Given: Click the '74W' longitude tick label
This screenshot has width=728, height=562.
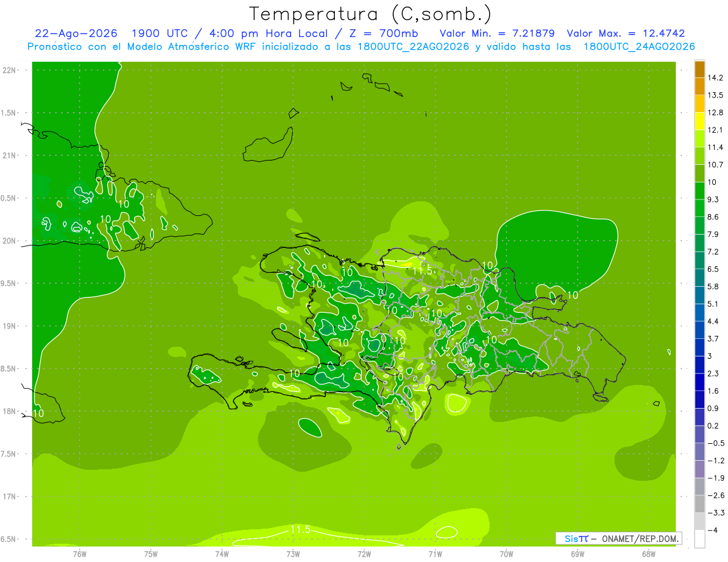Looking at the screenshot, I should click(x=222, y=554).
